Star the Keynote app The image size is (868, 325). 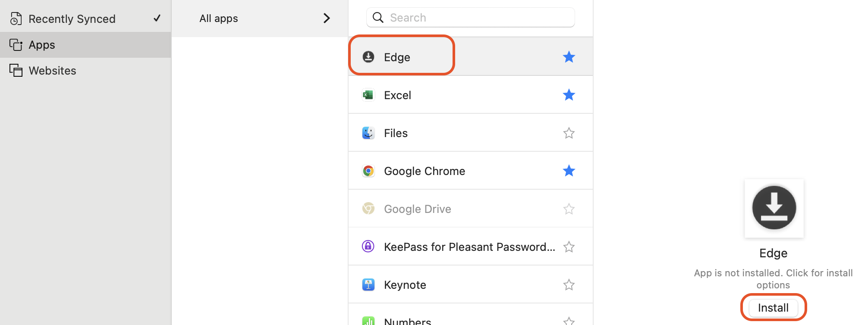point(569,285)
